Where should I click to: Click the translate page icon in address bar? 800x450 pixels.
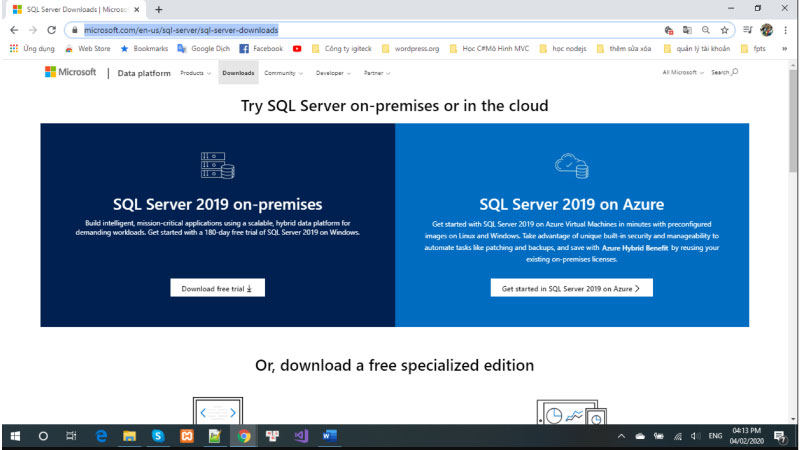coord(687,30)
